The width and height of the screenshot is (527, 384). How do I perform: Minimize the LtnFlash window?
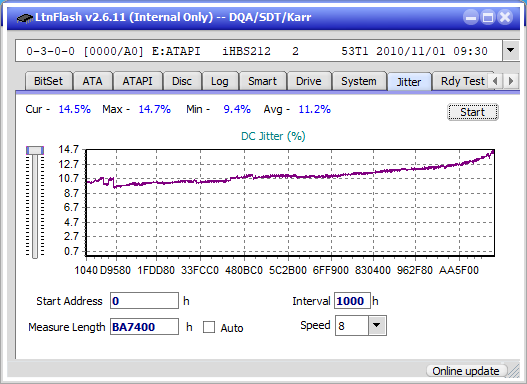click(471, 17)
